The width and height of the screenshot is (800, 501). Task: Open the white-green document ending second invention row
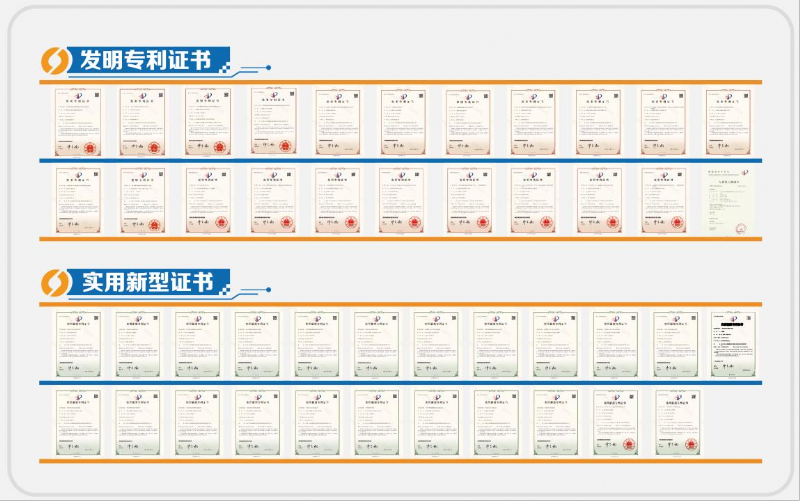pyautogui.click(x=727, y=200)
